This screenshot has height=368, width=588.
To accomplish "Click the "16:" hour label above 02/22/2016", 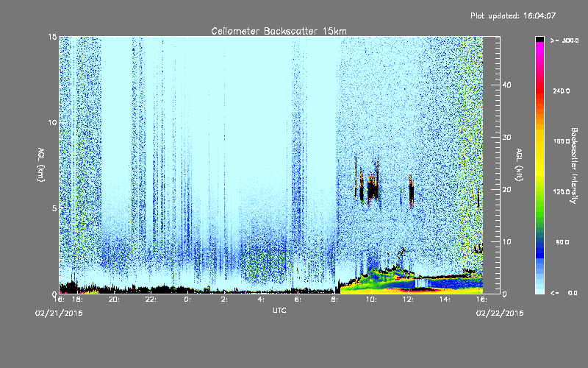I will pyautogui.click(x=482, y=300).
